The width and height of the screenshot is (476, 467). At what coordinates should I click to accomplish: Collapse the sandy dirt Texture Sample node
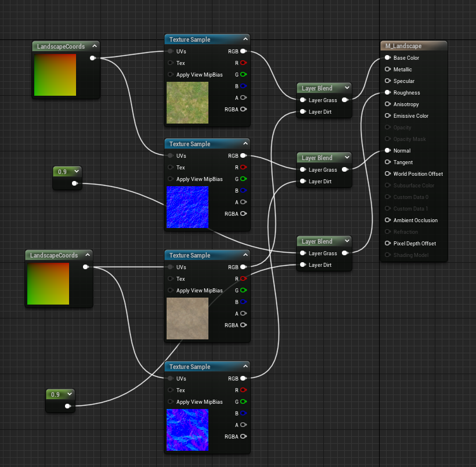click(x=245, y=255)
